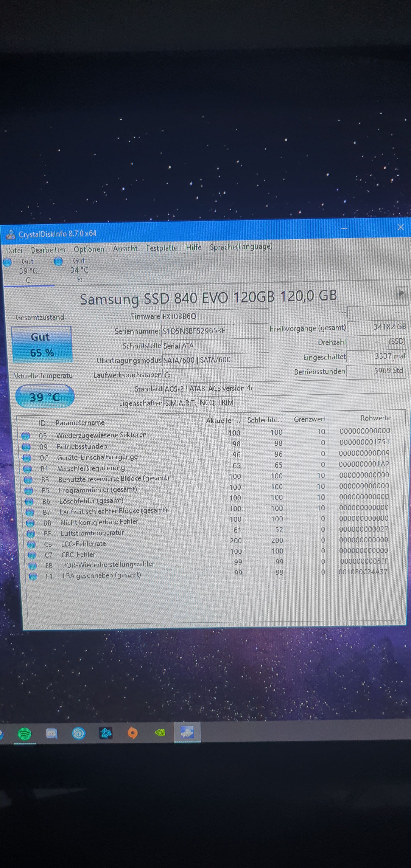Click status circle of Luftstromtemperatur row
This screenshot has height=868, width=411.
coord(31,533)
